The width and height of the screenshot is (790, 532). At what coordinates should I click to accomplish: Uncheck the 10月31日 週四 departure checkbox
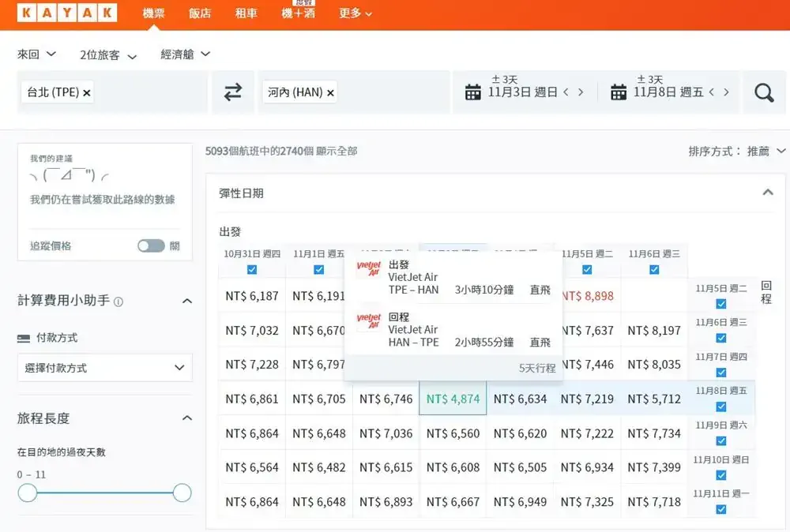click(x=252, y=269)
